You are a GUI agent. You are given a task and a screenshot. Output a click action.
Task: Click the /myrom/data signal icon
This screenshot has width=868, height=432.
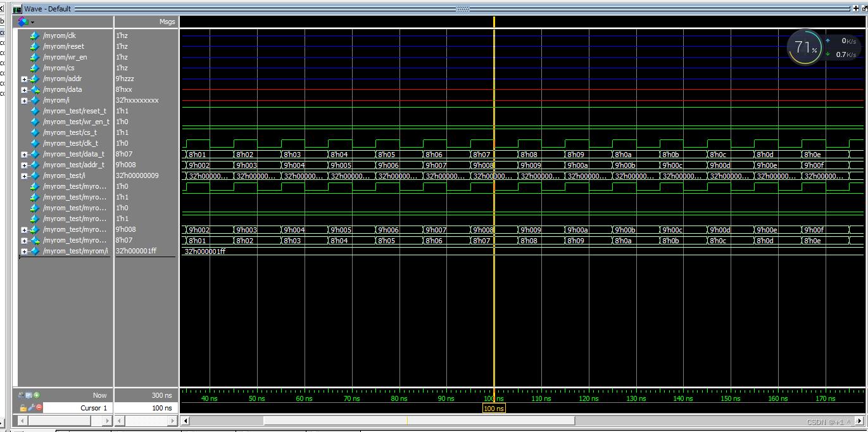point(35,89)
